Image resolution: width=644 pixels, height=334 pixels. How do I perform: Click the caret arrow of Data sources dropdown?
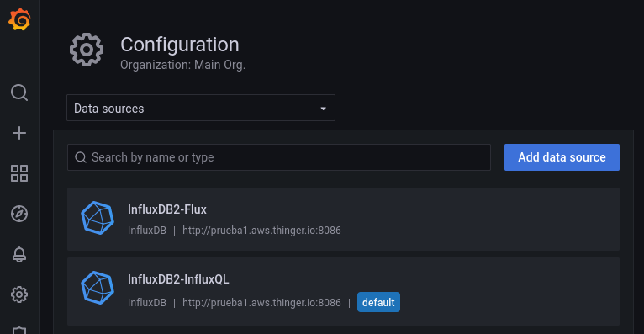[x=323, y=109]
